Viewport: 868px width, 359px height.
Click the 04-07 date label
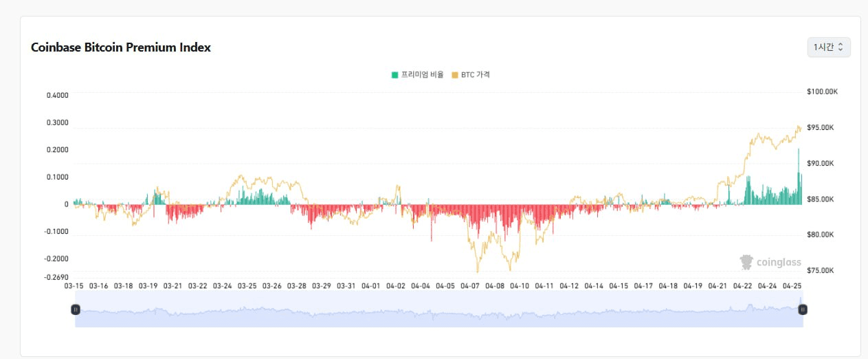470,285
